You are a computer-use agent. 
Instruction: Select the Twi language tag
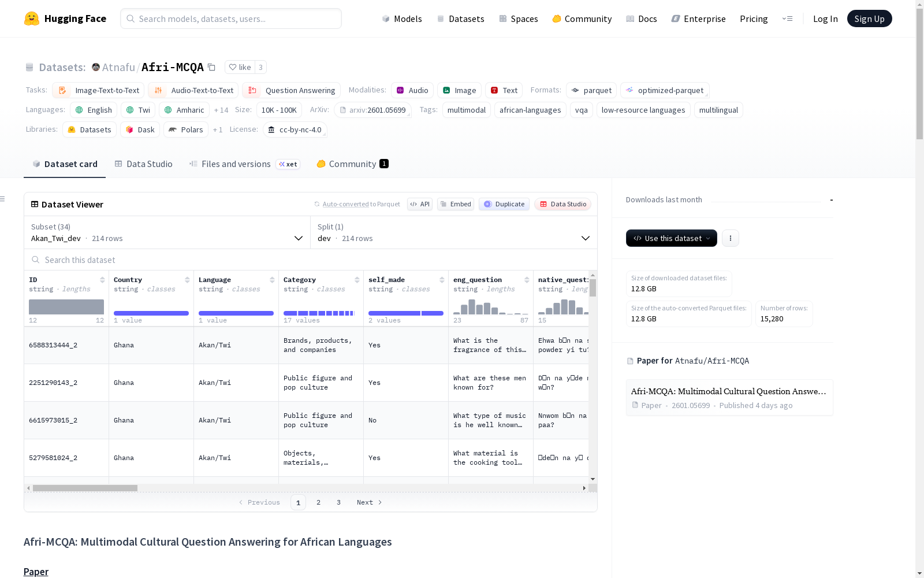(x=138, y=110)
